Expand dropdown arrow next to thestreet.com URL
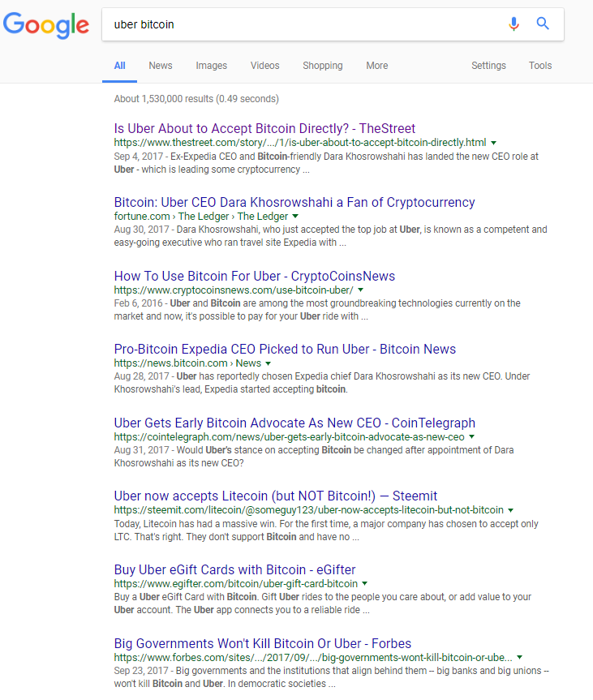Viewport: 593px width, 700px height. (x=493, y=144)
